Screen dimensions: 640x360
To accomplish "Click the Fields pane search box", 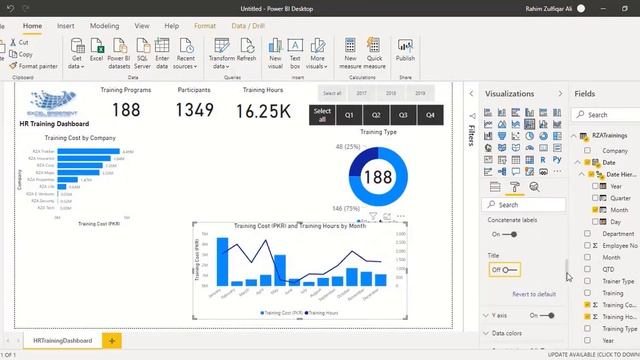I will [606, 115].
